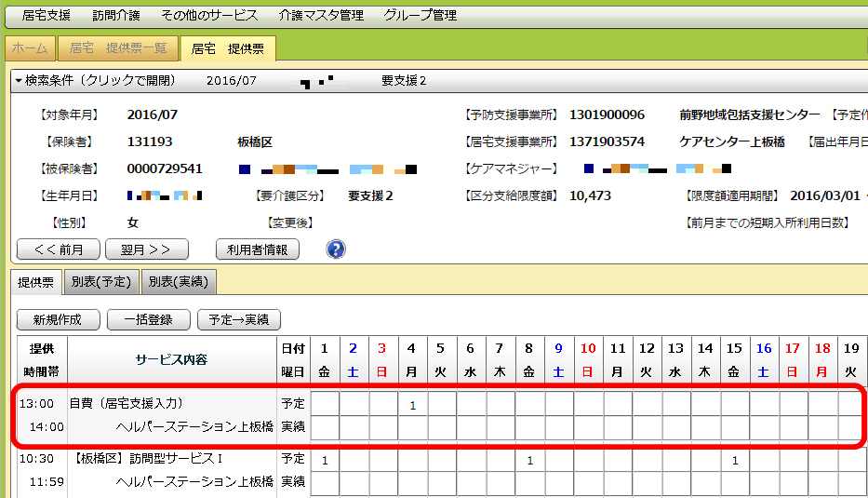Switch to the 居宅 提供票一覧 tab
The image size is (868, 498).
(x=118, y=48)
